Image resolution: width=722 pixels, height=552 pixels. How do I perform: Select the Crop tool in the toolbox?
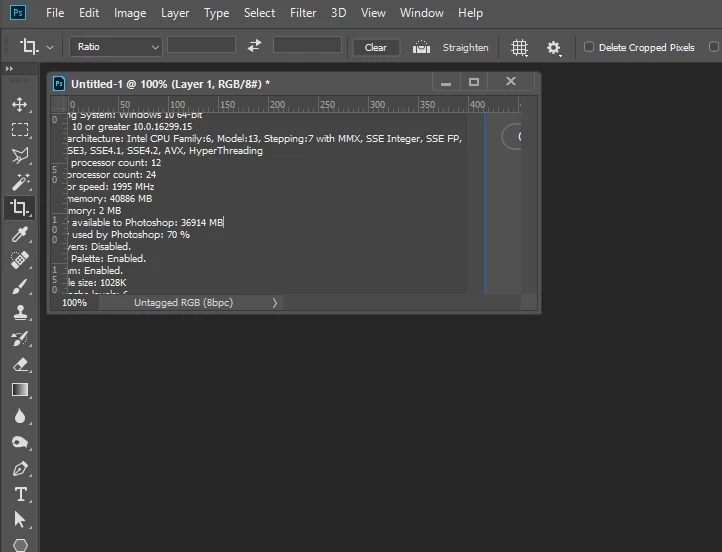click(x=20, y=208)
